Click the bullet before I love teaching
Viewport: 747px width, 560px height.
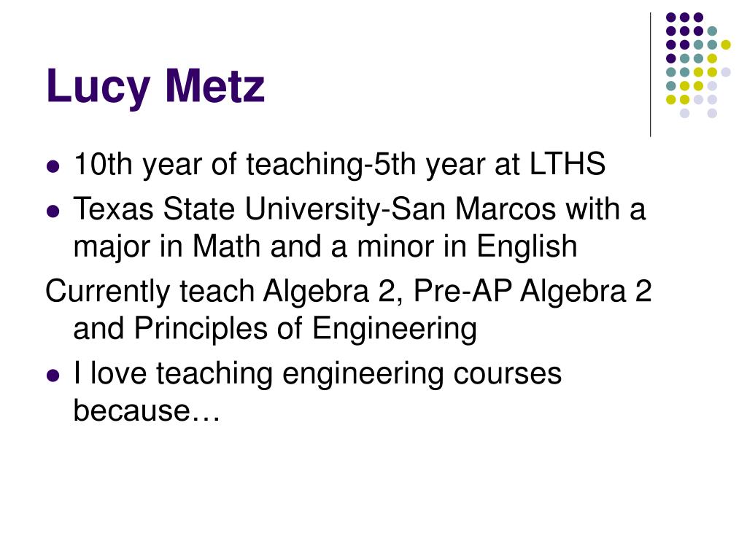(x=53, y=376)
